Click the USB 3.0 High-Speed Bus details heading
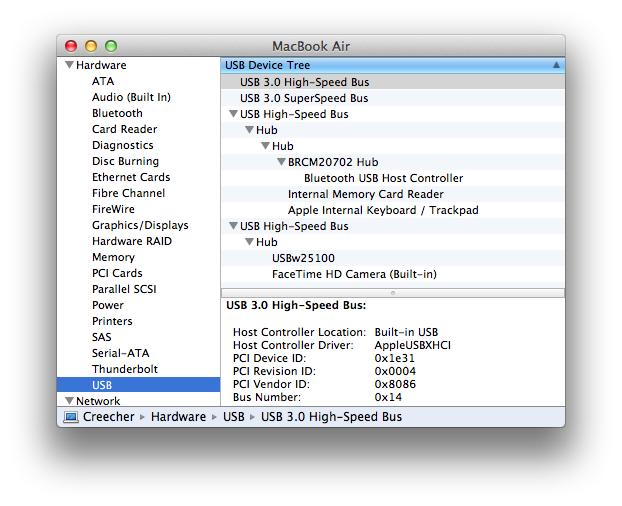 click(x=296, y=305)
